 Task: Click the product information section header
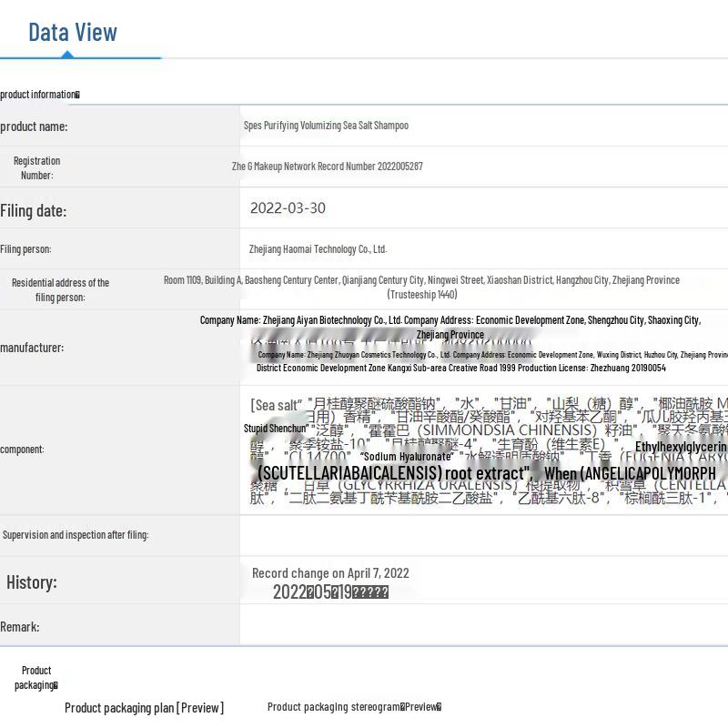tap(40, 95)
